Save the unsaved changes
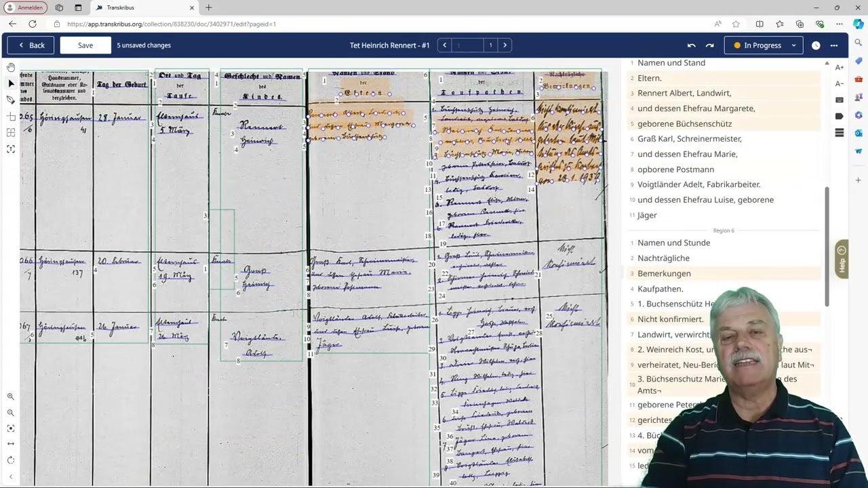The height and width of the screenshot is (488, 868). (x=85, y=45)
